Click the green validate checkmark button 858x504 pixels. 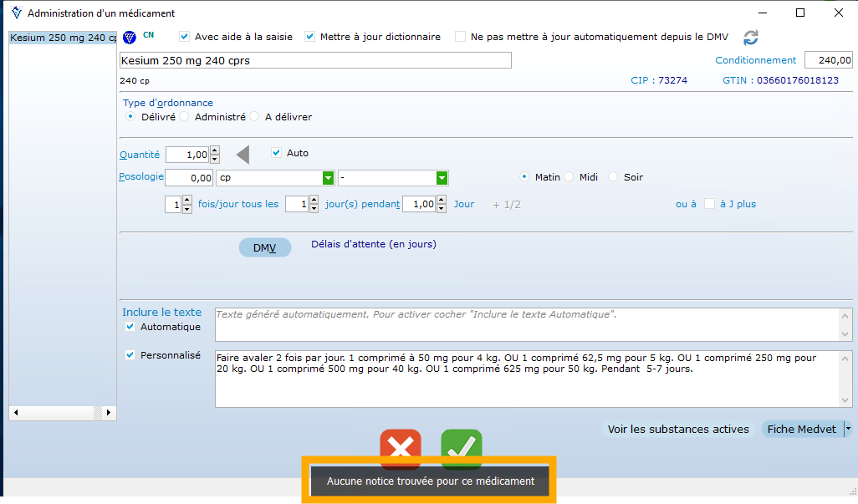click(462, 448)
